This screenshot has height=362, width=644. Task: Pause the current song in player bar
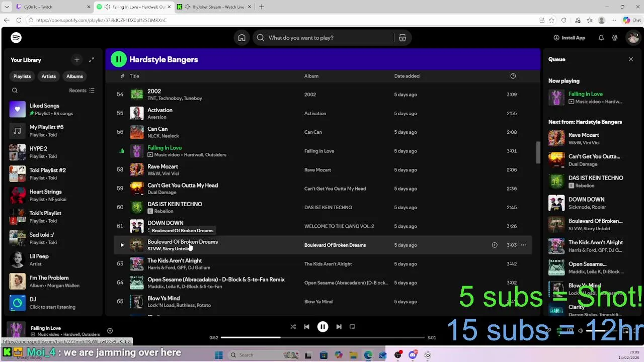point(323,327)
